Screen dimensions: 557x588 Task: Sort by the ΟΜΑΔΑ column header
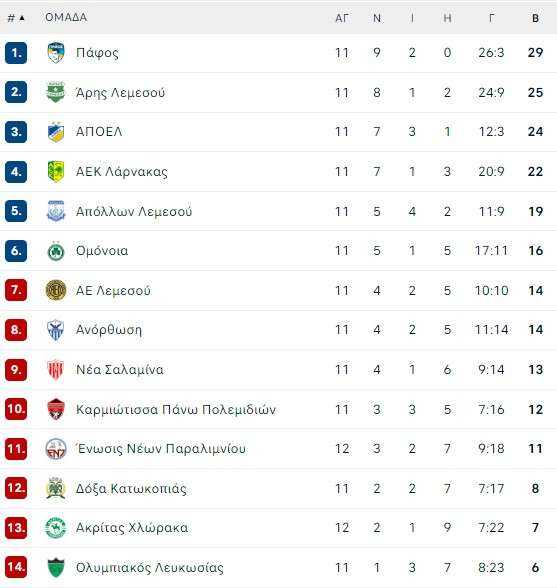tap(66, 17)
